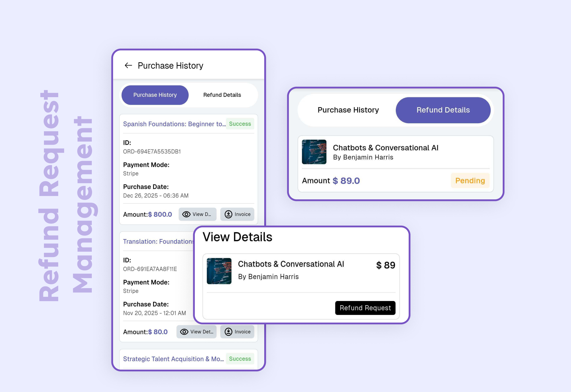
Task: Open Spanish Foundations course title link
Action: [x=174, y=124]
